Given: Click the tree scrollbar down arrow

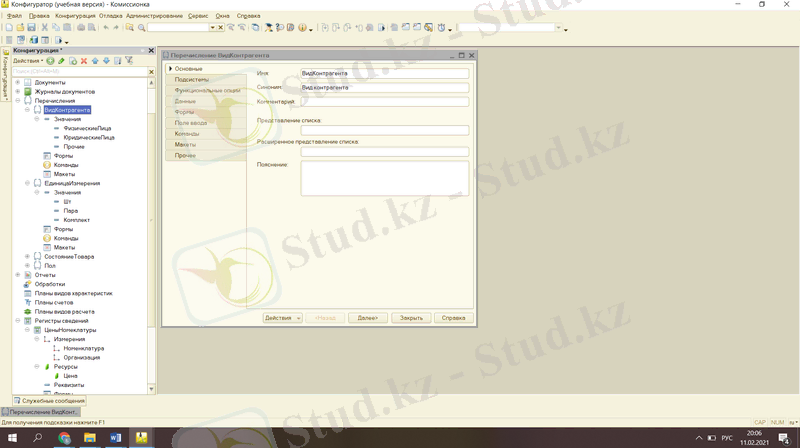Looking at the screenshot, I should coord(151,389).
